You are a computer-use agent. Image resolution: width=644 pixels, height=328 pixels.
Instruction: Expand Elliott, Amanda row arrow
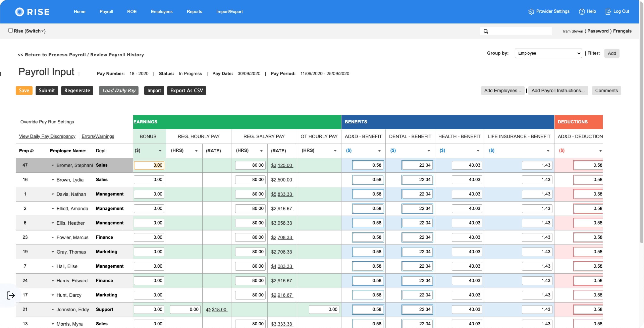point(53,209)
